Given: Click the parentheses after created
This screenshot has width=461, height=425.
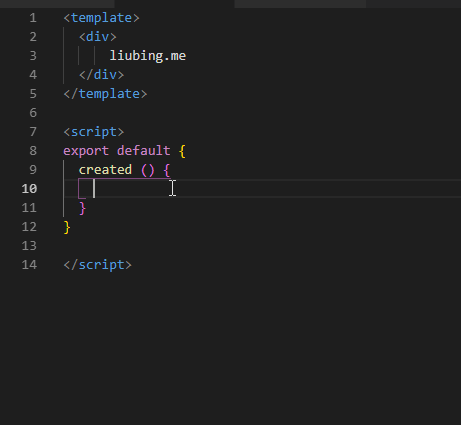Looking at the screenshot, I should click(x=148, y=170).
